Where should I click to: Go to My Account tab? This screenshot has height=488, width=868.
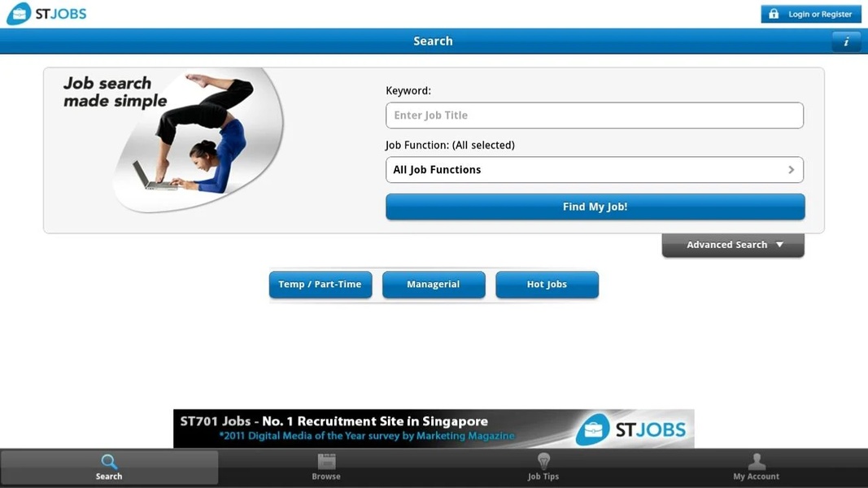(x=757, y=468)
